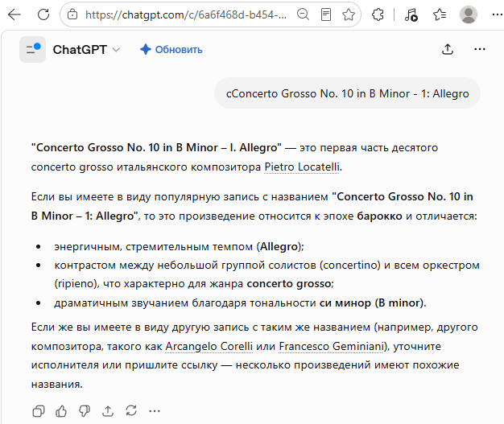Viewport: 504px width, 424px height.
Task: Add this page to favorites
Action: tap(349, 14)
